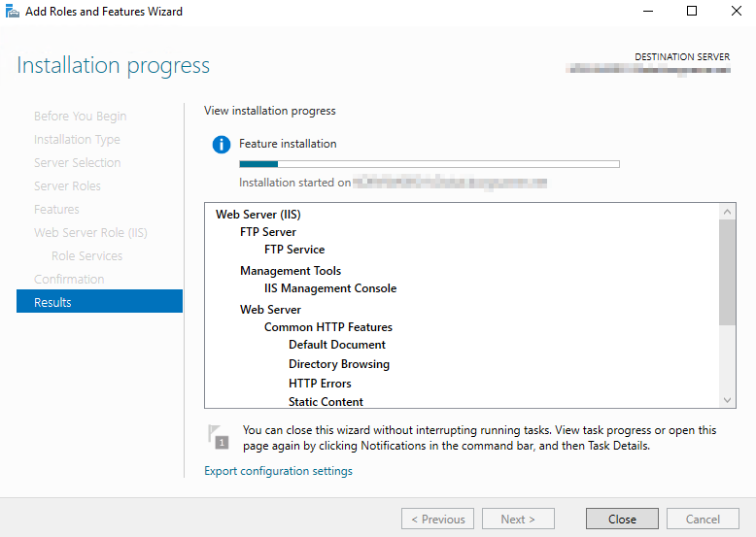This screenshot has height=537, width=756.
Task: Click the Default Document entry
Action: point(337,345)
